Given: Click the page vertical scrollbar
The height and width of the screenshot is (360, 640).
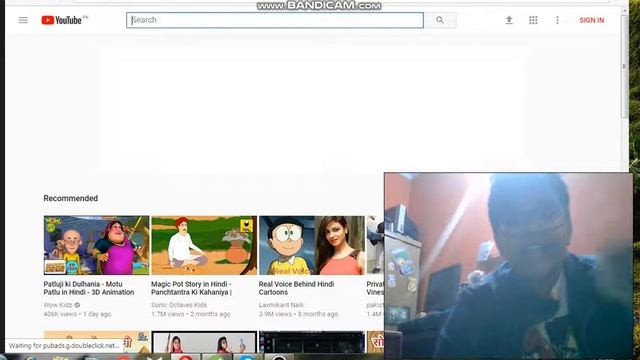Looking at the screenshot, I should tap(624, 67).
